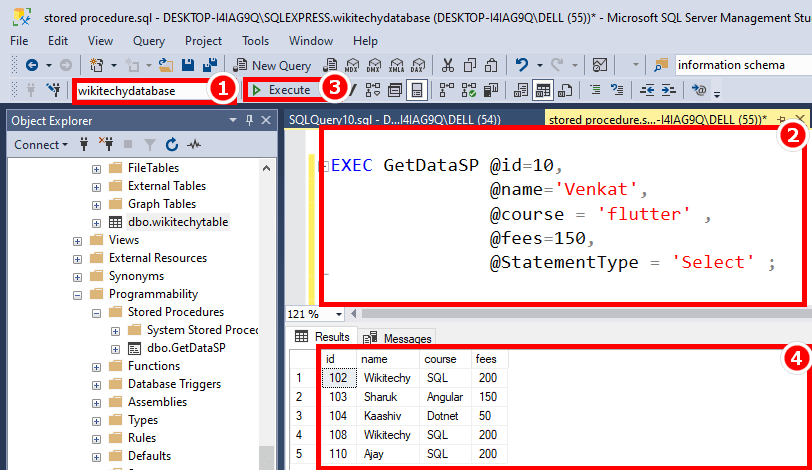Viewport: 812px width, 470px height.
Task: Click the Paste clipboard icon
Action: (x=491, y=65)
